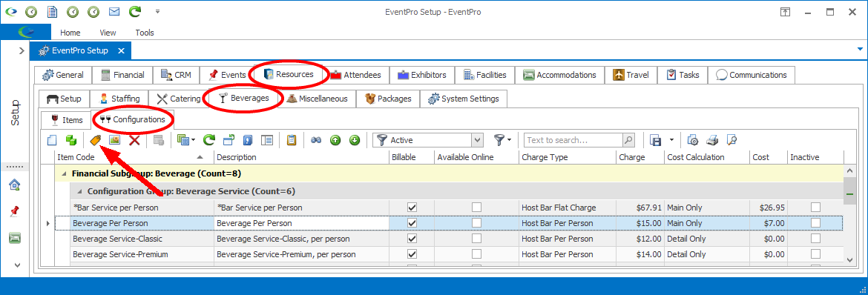
Task: Click the binoculars find icon
Action: click(x=316, y=141)
